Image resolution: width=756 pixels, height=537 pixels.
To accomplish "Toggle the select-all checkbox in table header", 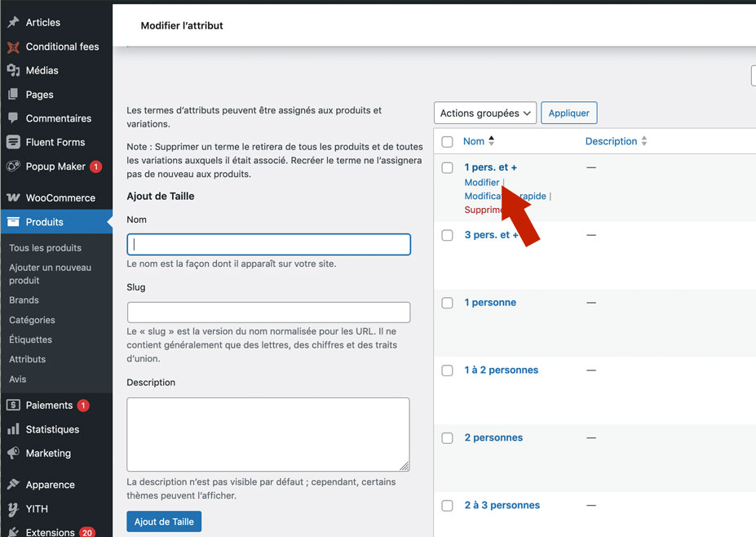I will 447,142.
